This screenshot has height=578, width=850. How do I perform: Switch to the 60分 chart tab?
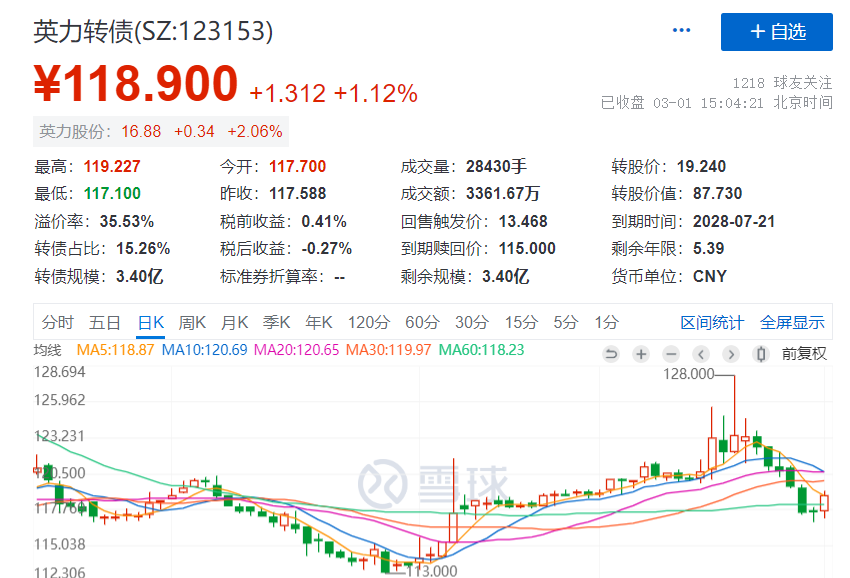tap(422, 322)
